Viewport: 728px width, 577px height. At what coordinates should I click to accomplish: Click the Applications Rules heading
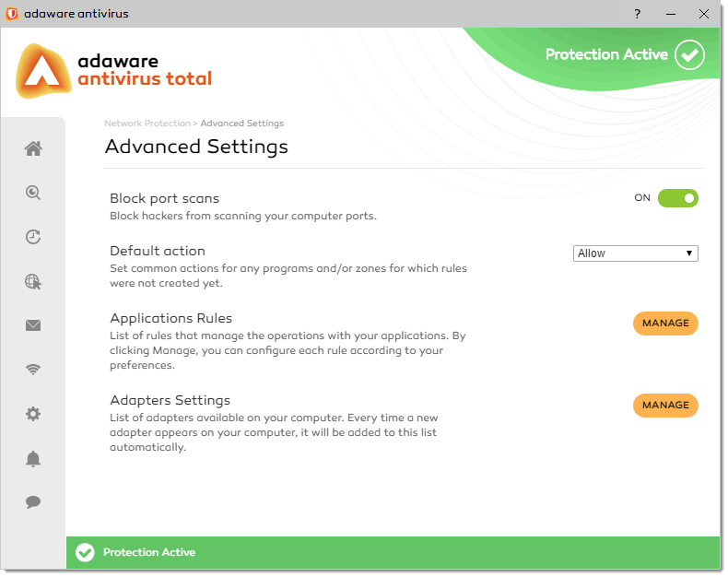[170, 318]
